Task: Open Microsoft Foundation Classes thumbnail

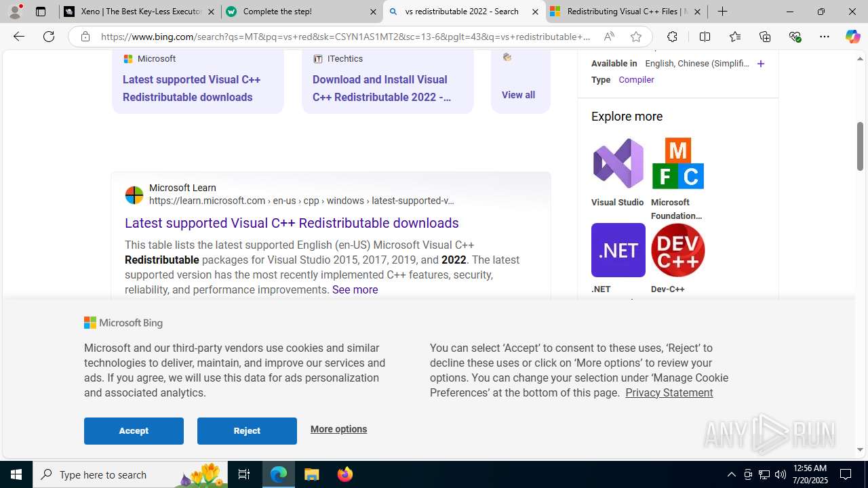Action: 677,163
